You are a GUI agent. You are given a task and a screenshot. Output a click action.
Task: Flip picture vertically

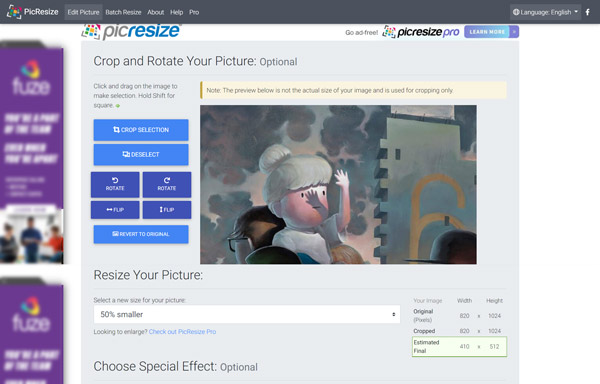(167, 210)
